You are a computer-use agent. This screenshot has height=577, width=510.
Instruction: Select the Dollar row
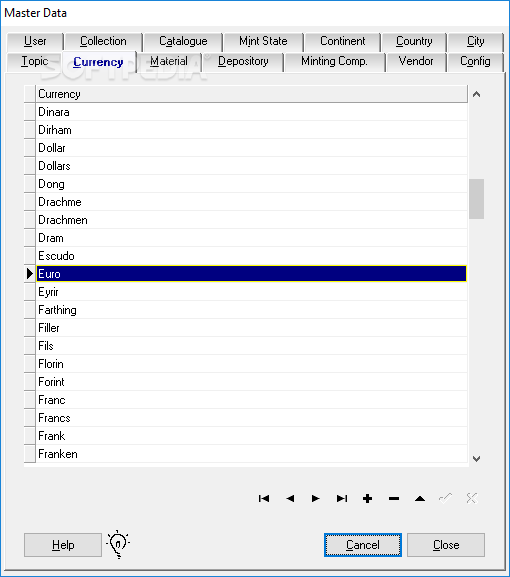tap(252, 148)
